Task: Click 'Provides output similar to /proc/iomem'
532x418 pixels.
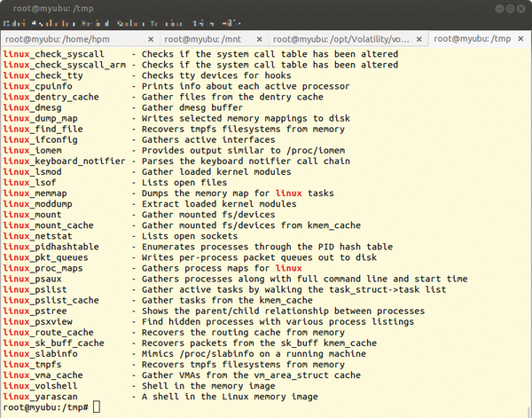Action: pyautogui.click(x=243, y=150)
